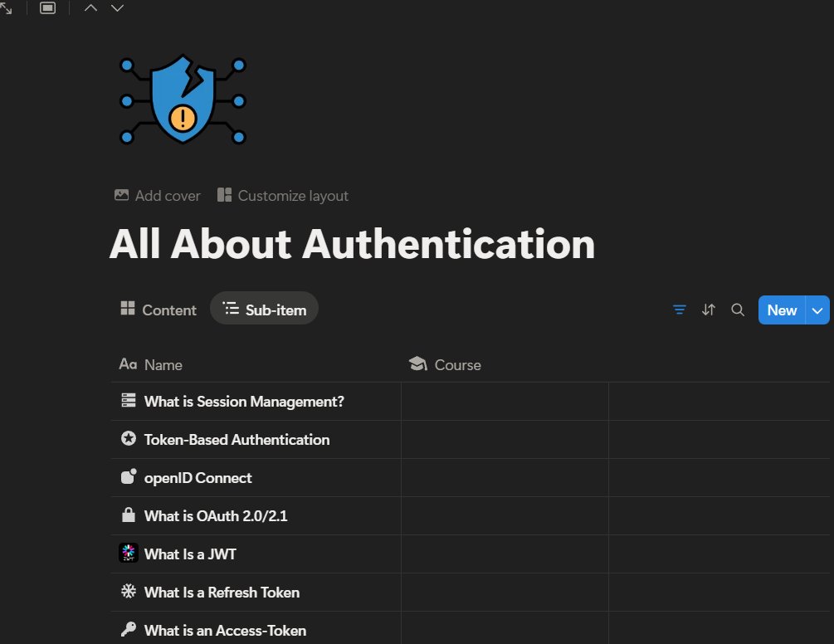
Task: Select the Sub-item view tab
Action: point(264,308)
